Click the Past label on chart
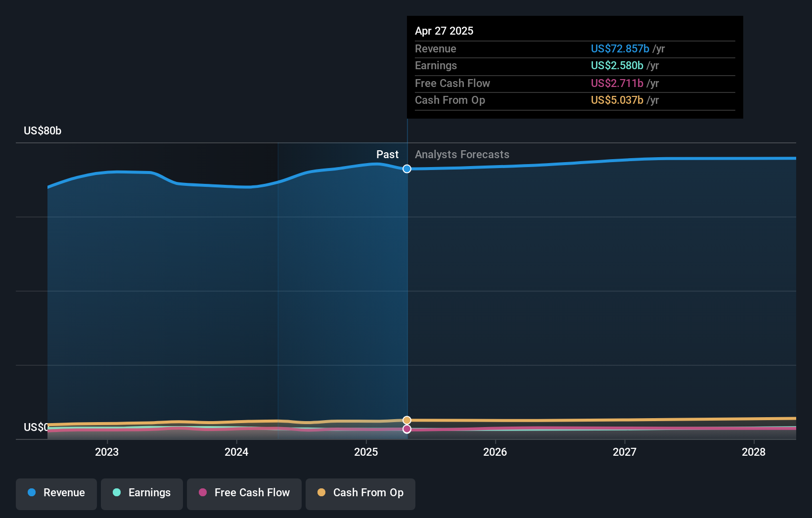The height and width of the screenshot is (518, 812). pyautogui.click(x=387, y=154)
